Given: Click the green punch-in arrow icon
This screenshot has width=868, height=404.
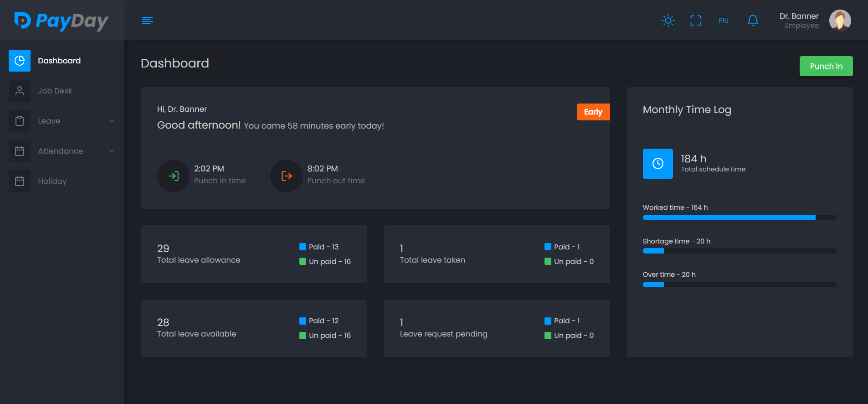Looking at the screenshot, I should point(174,176).
